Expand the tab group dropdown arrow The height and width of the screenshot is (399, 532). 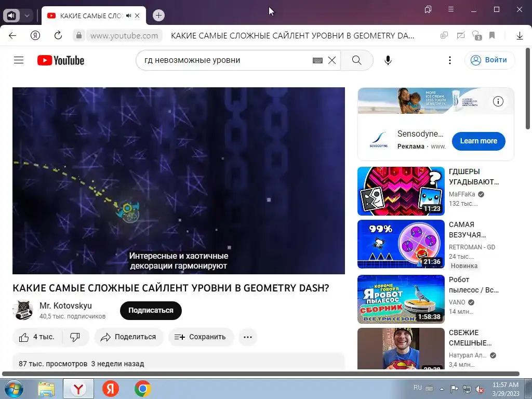(27, 16)
